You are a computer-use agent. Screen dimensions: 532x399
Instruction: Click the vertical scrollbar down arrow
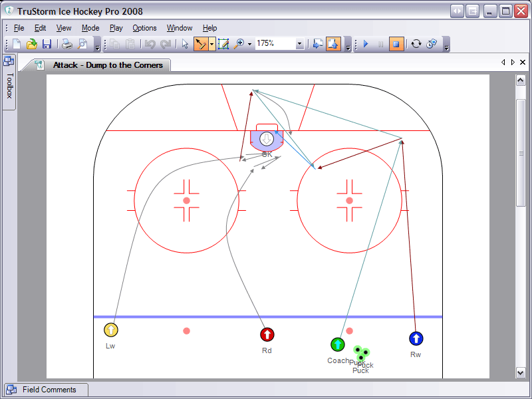(521, 373)
